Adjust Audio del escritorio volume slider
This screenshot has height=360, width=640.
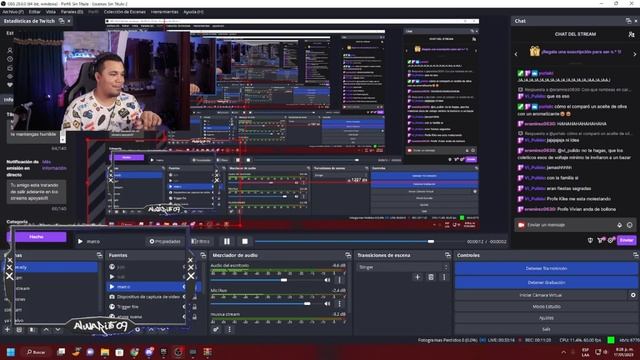284,280
